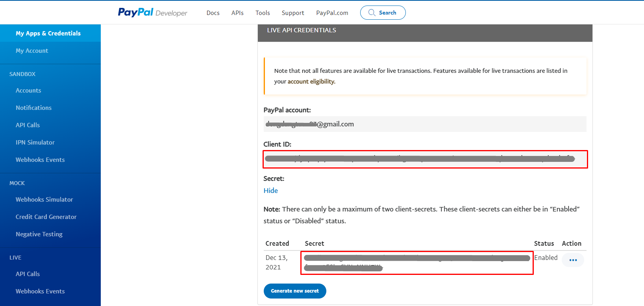Select My Apps & Credentials
Screen dimensions: 644x306
coord(50,33)
